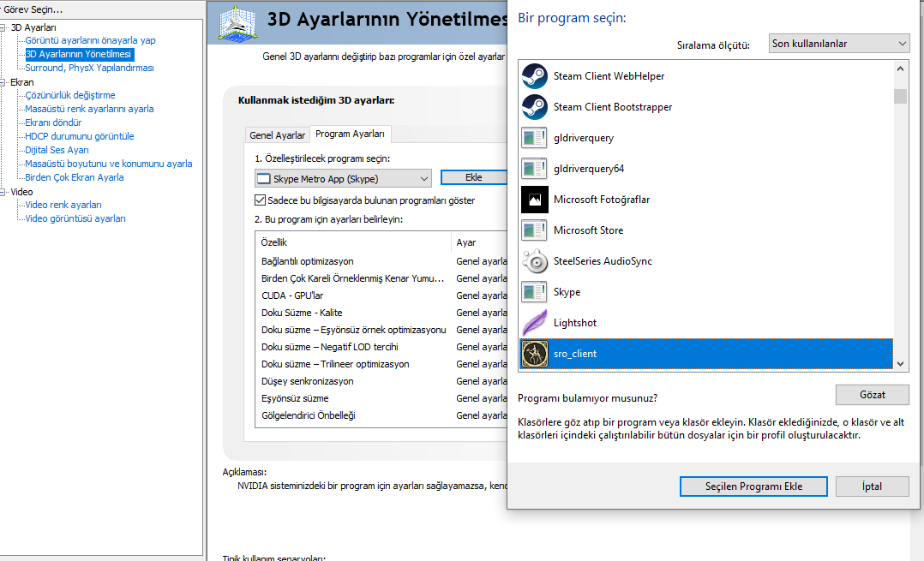
Task: Expand the Skype Metro App program dropdown
Action: point(343,178)
